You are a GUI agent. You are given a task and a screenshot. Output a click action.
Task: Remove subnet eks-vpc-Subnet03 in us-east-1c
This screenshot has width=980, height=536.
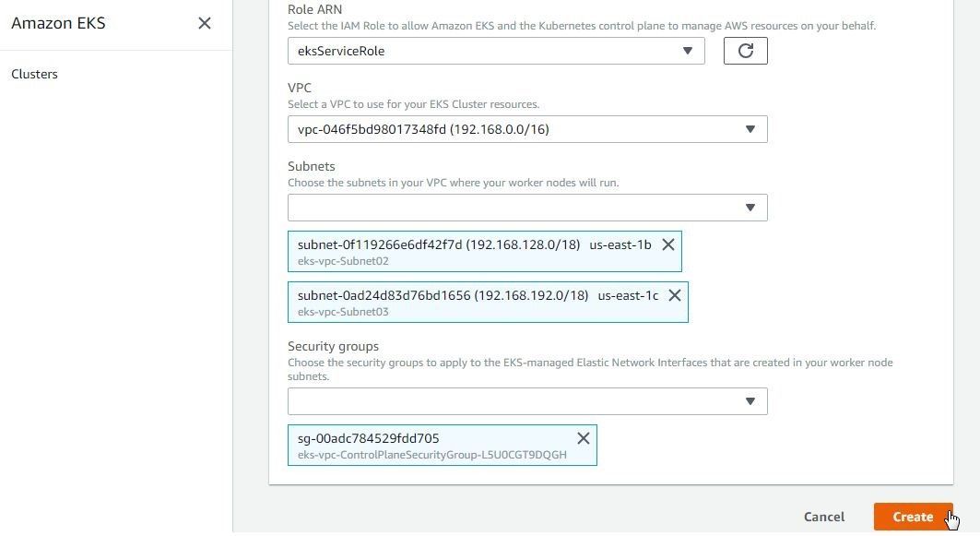[x=674, y=295]
